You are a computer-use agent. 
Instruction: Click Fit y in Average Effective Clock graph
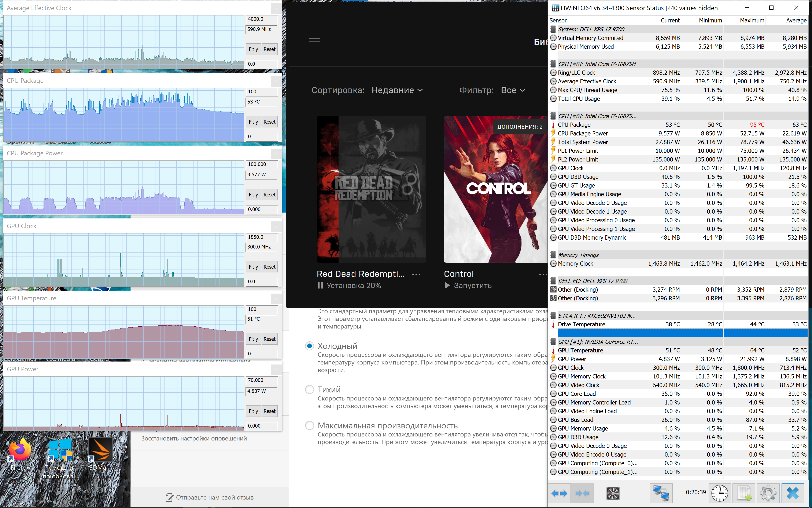pyautogui.click(x=253, y=49)
